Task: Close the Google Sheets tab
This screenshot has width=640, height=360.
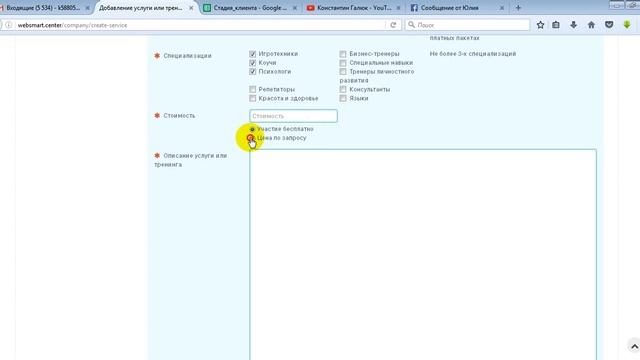Action: click(x=295, y=8)
